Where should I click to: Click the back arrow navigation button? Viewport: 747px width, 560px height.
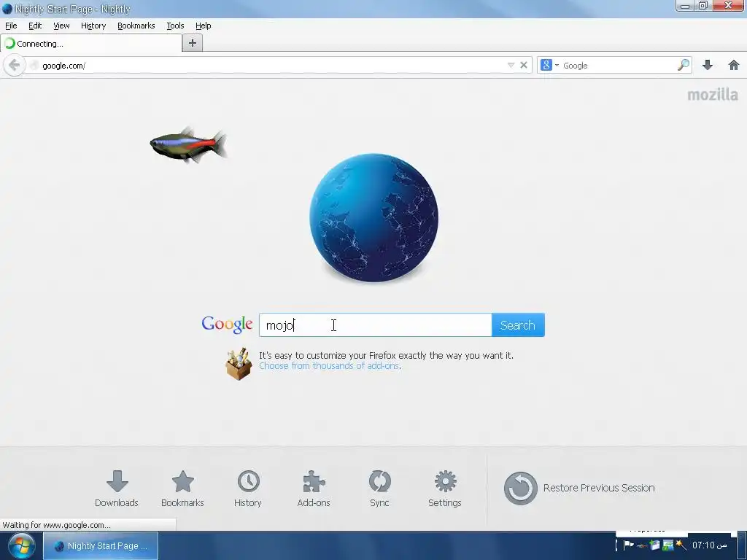[15, 65]
